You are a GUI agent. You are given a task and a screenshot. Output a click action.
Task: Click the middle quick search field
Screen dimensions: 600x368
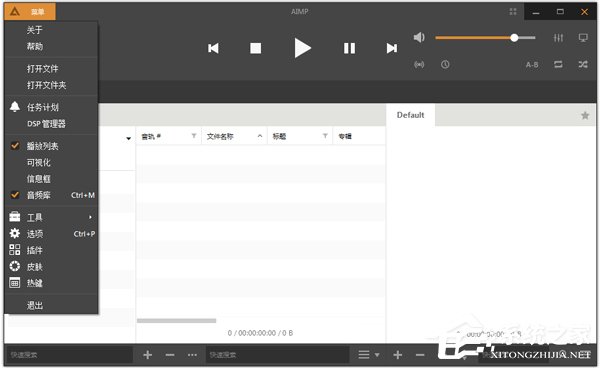click(x=277, y=355)
